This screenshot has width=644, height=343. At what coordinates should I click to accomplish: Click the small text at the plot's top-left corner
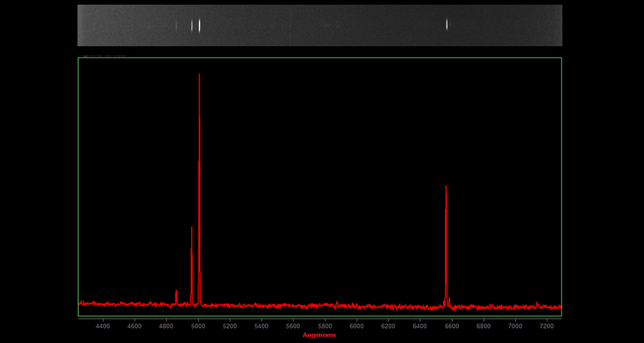[102, 55]
